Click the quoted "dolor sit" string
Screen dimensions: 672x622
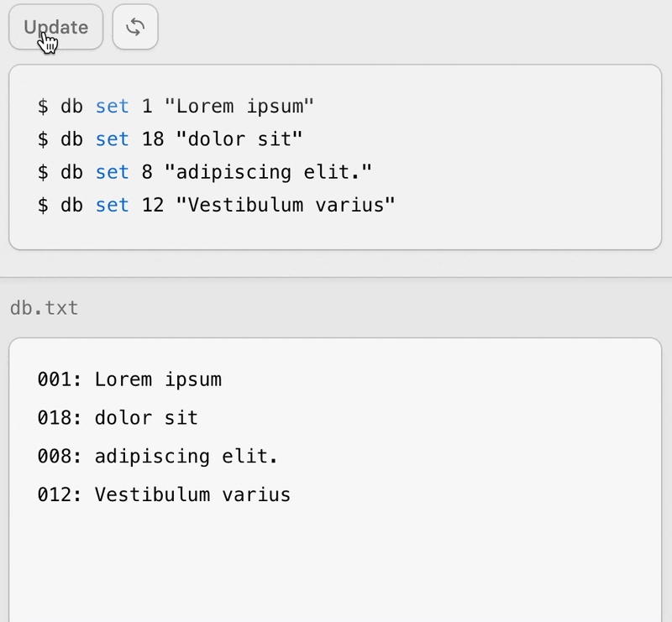(239, 139)
